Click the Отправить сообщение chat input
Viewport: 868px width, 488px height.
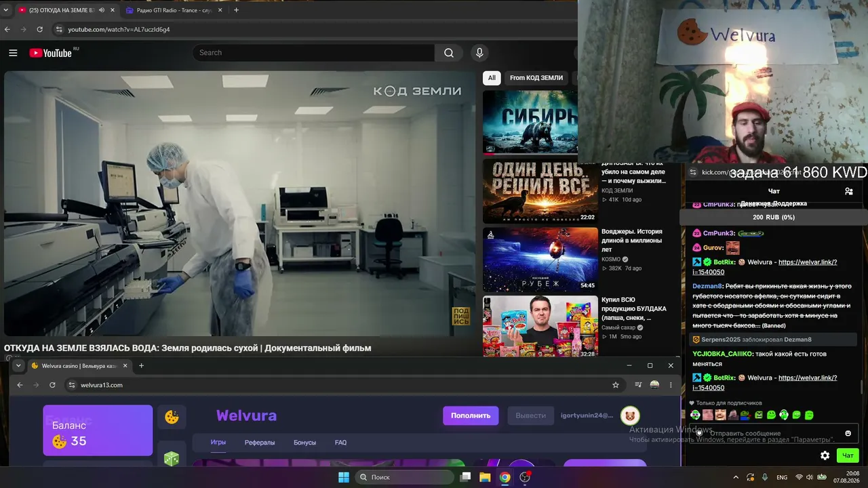(x=774, y=433)
